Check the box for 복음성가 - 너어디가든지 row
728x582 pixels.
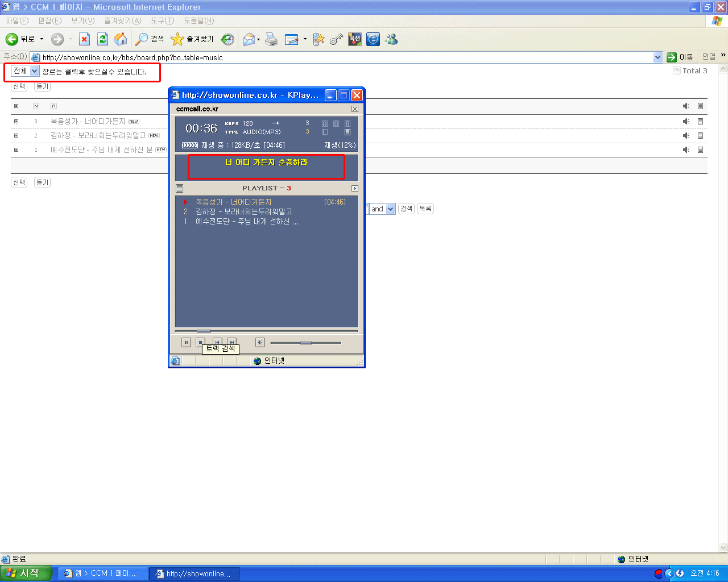16,121
